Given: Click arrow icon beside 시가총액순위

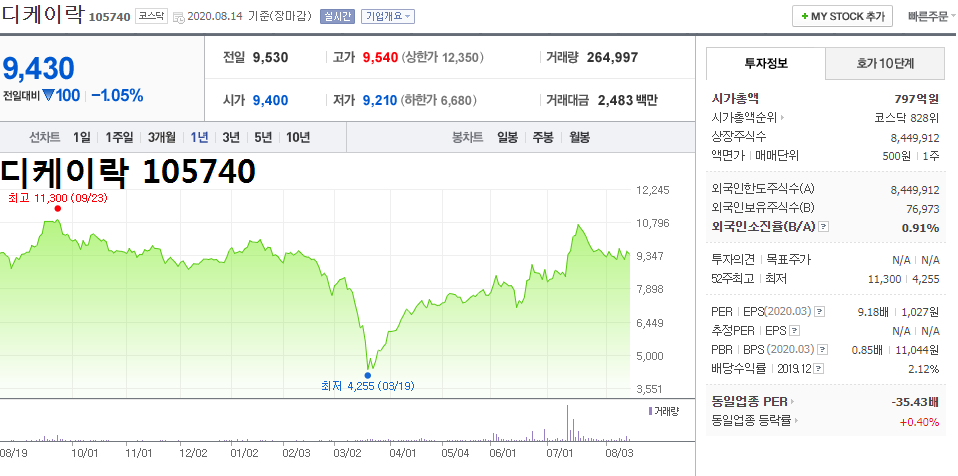Looking at the screenshot, I should pyautogui.click(x=782, y=118).
